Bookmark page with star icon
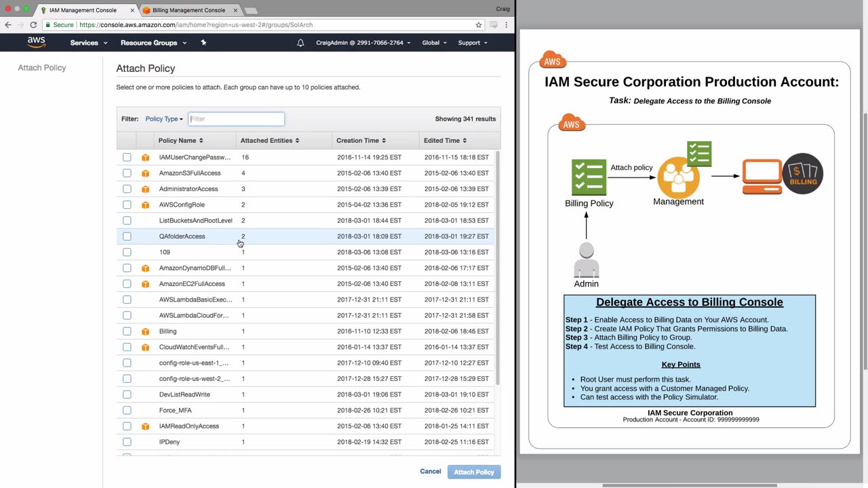868x488 pixels. [x=479, y=24]
